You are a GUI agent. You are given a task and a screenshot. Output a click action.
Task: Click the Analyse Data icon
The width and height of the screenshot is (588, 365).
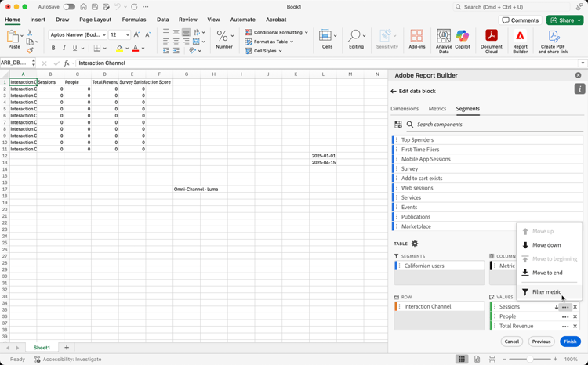click(444, 41)
